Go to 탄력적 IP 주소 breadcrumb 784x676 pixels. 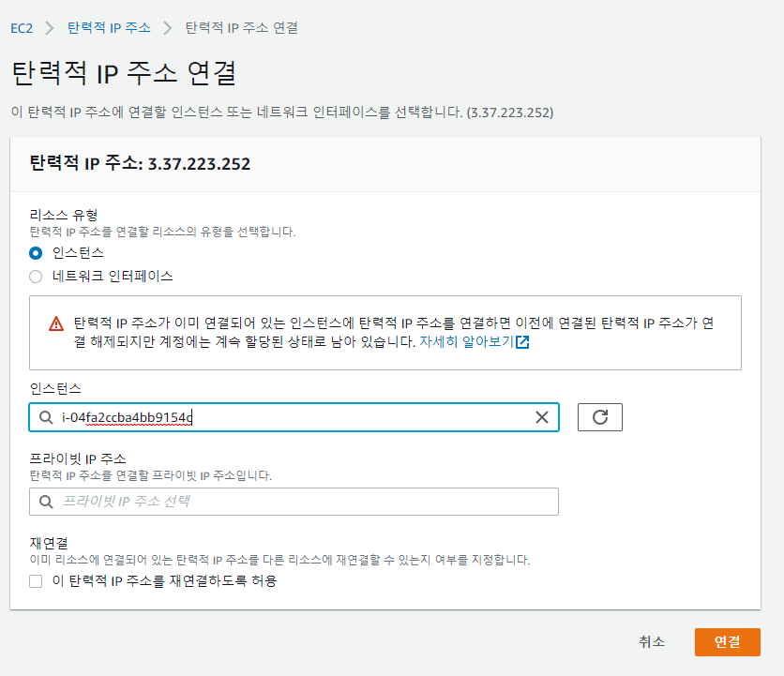tap(109, 28)
